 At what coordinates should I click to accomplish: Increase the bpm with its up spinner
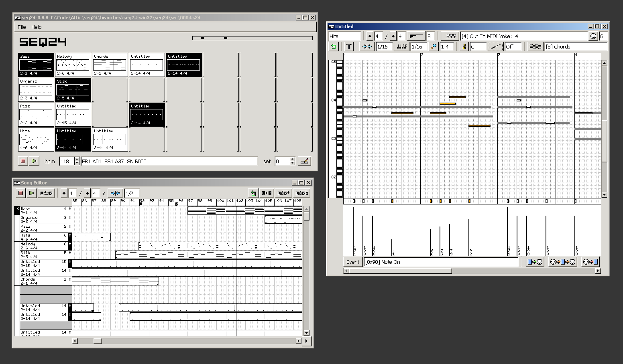pos(76,159)
